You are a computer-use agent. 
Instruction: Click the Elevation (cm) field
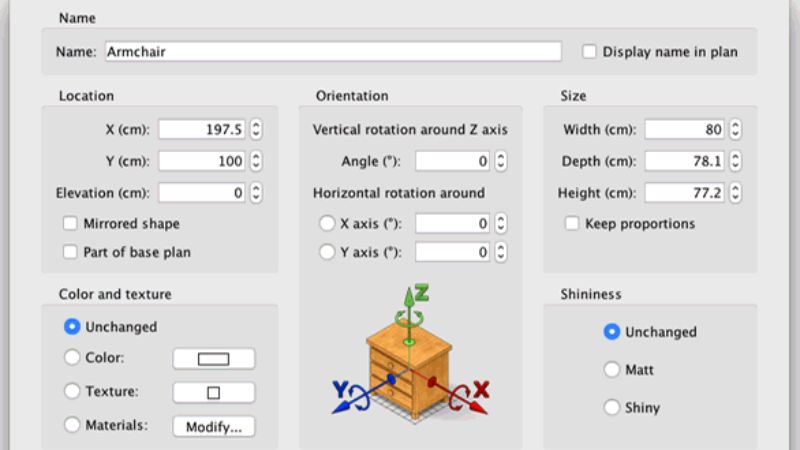pos(202,193)
